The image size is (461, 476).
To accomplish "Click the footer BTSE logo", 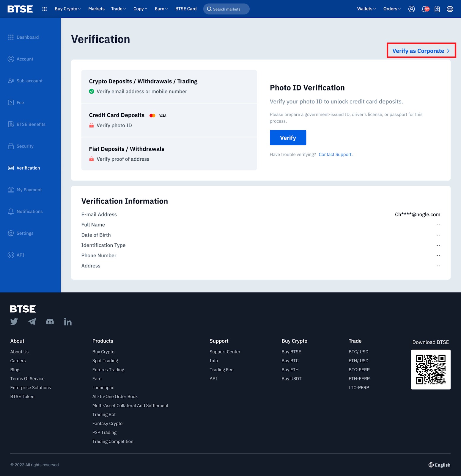I will [23, 309].
